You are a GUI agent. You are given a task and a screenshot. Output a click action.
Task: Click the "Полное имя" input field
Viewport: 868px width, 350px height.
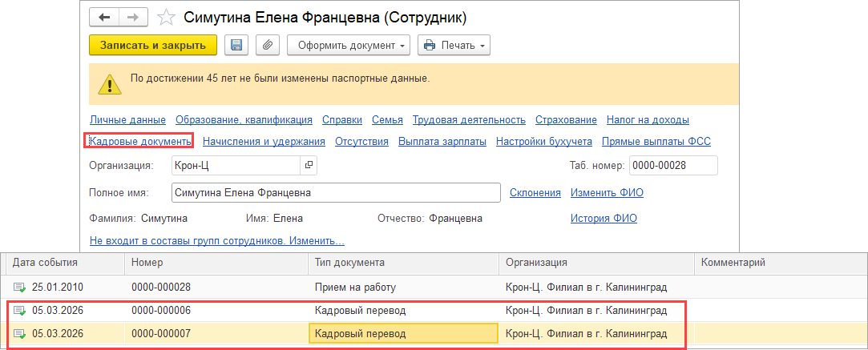point(337,193)
